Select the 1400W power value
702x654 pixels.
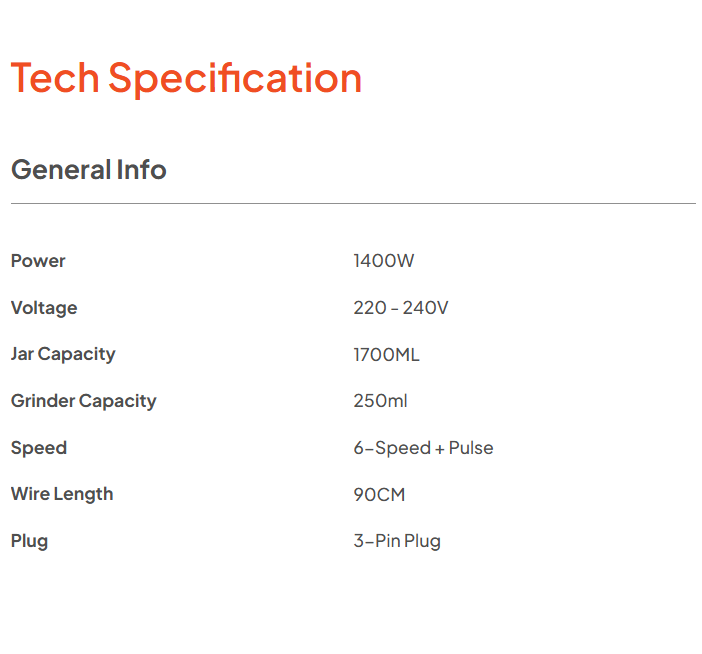384,261
